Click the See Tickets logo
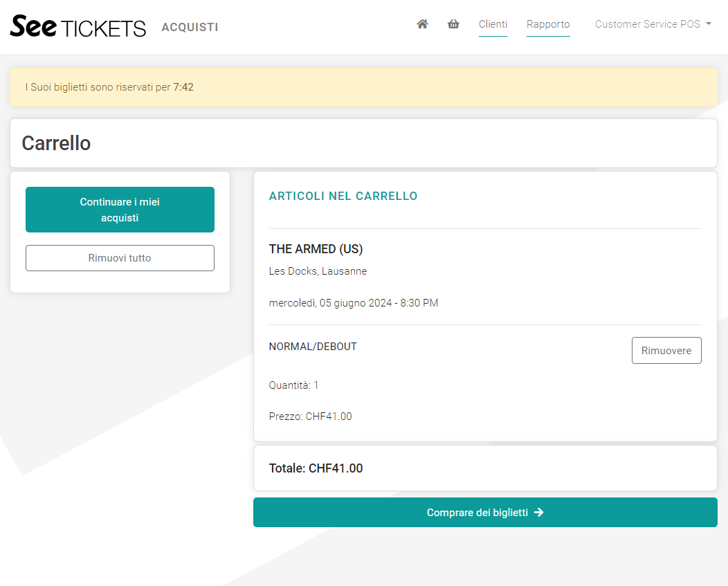 coord(78,27)
